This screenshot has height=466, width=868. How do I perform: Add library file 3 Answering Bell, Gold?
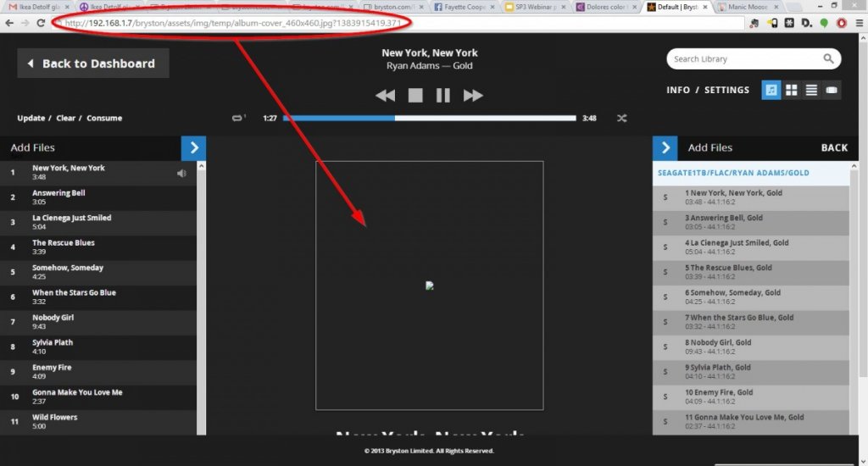point(751,222)
